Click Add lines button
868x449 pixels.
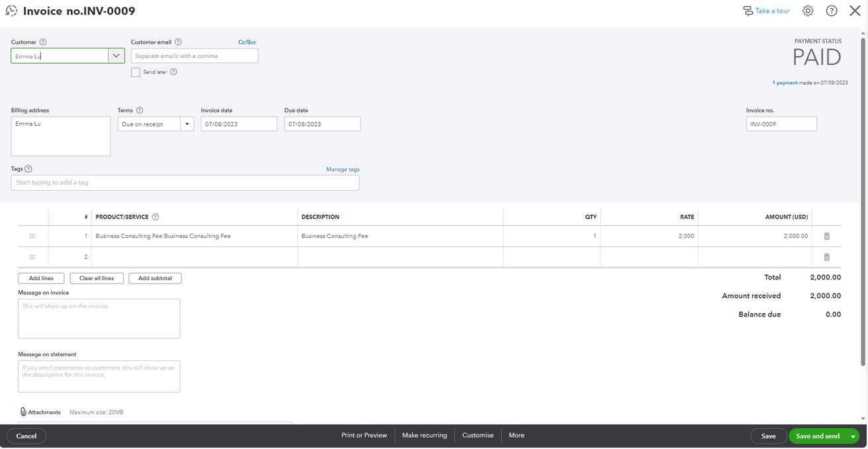[x=41, y=278]
